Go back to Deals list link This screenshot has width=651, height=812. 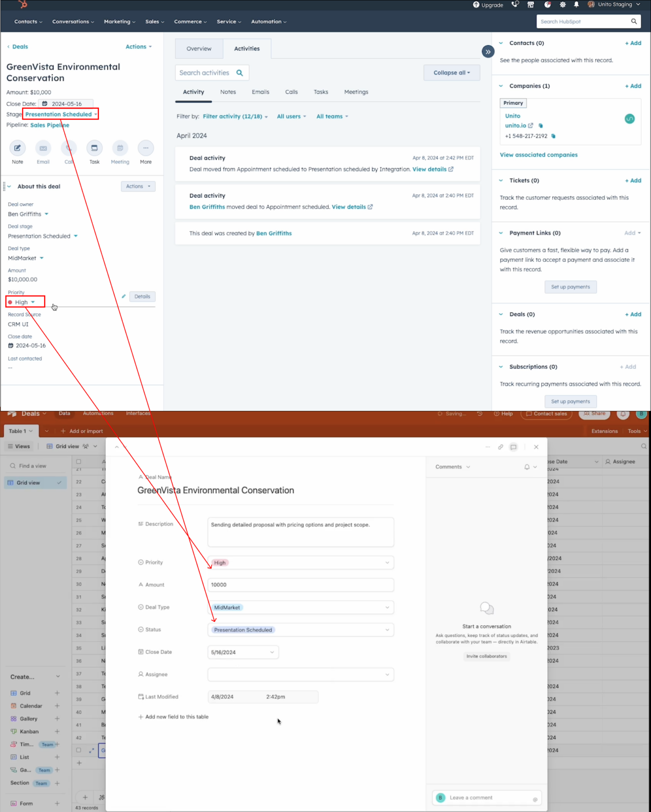18,47
